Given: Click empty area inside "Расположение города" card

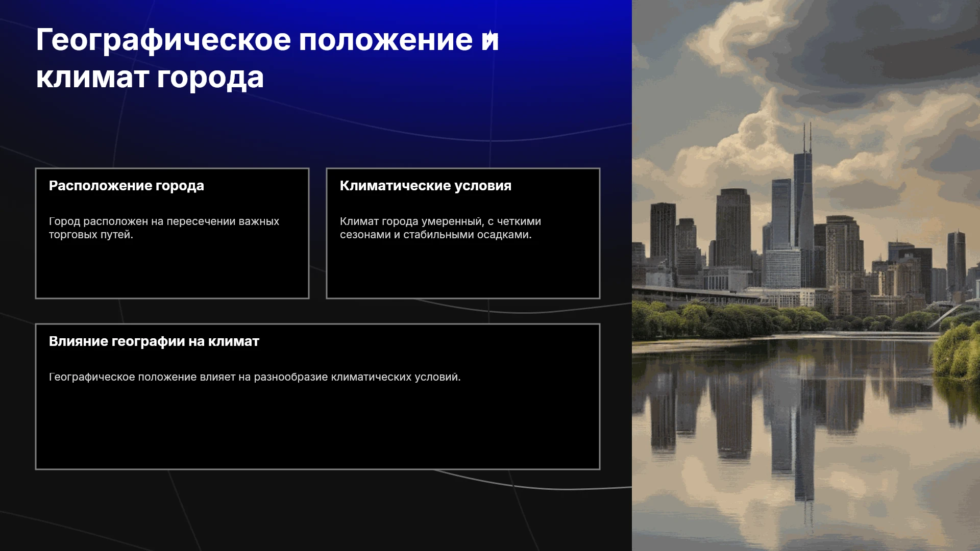Looking at the screenshot, I should [x=172, y=270].
